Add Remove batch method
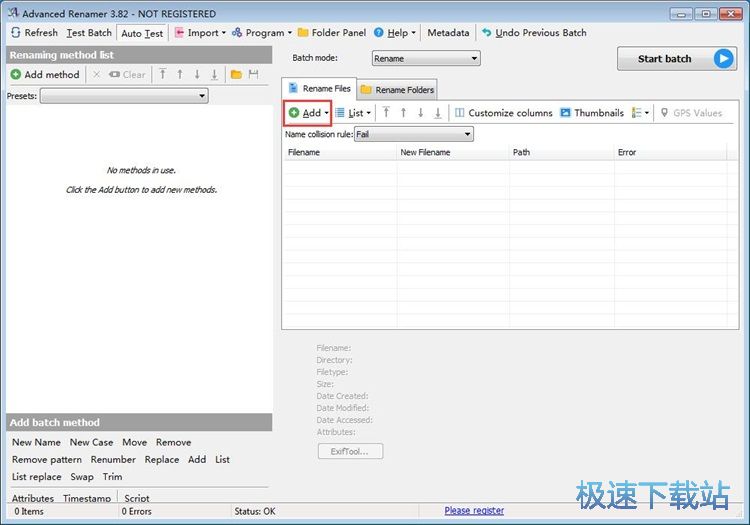The height and width of the screenshot is (525, 750). (x=173, y=442)
